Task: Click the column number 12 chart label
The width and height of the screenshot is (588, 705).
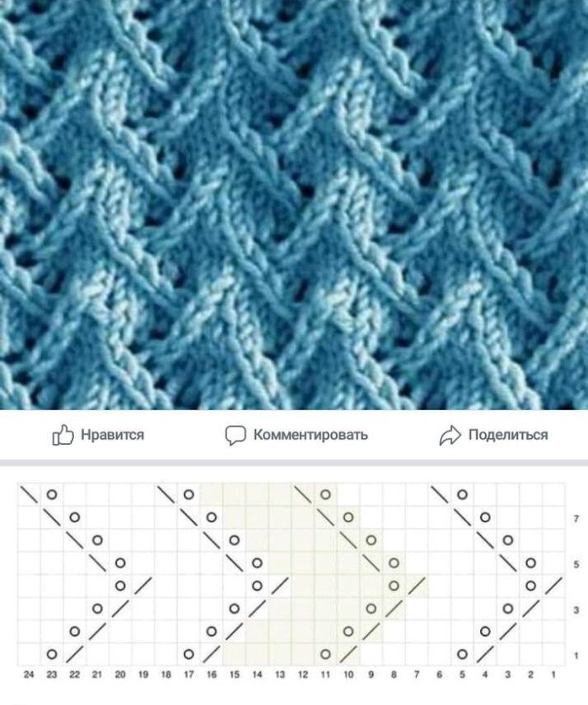Action: [302, 675]
